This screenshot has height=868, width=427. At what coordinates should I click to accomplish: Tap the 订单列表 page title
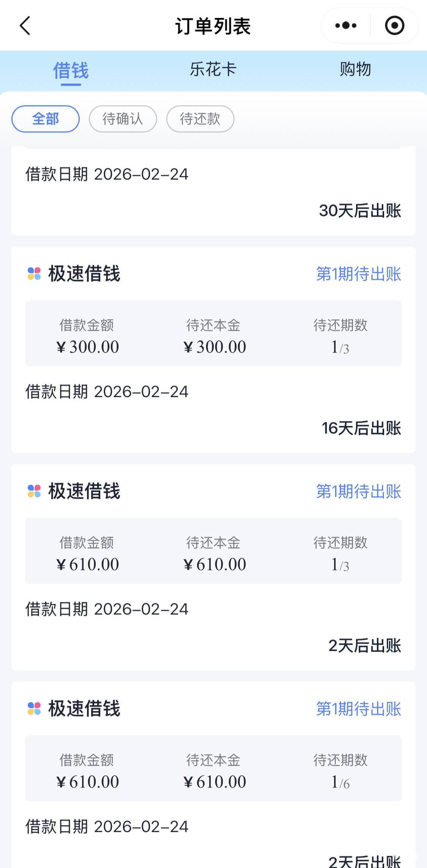[x=213, y=26]
